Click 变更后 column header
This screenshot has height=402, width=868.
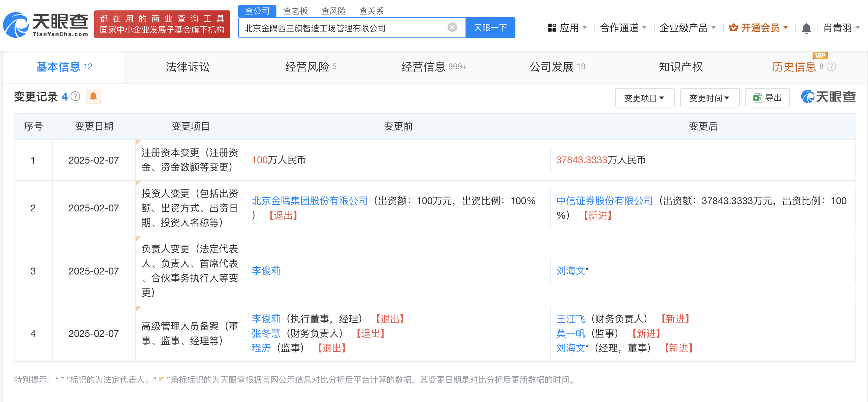[703, 126]
